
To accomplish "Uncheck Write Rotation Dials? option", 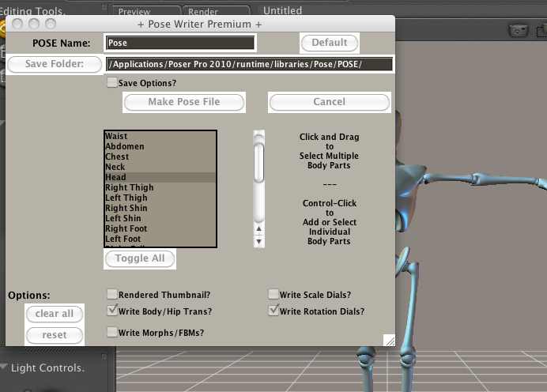I will coord(273,310).
